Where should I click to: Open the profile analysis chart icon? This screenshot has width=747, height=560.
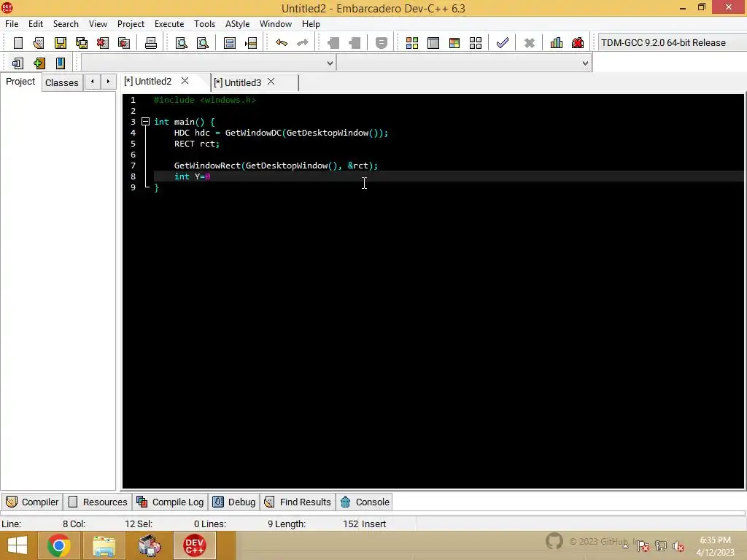click(557, 43)
